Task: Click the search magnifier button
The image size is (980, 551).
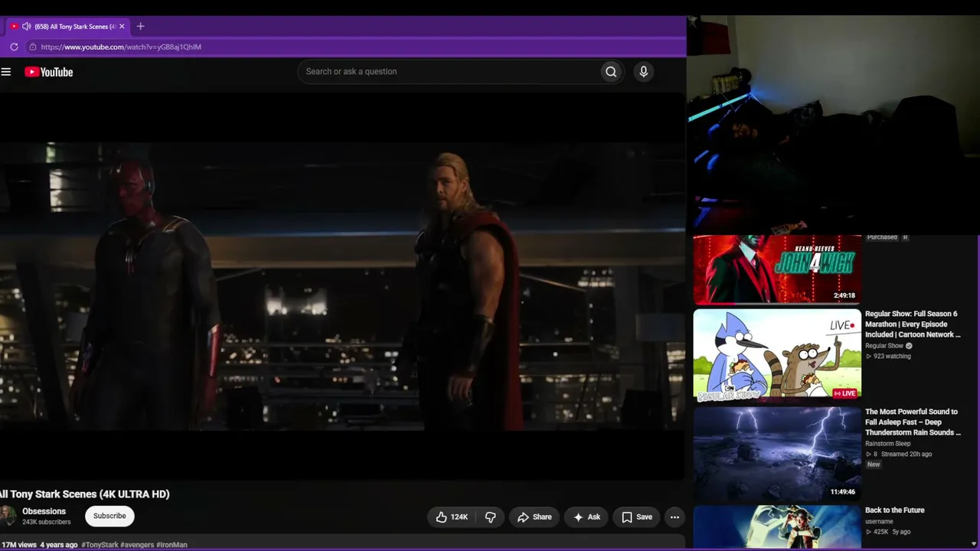Action: [x=611, y=72]
